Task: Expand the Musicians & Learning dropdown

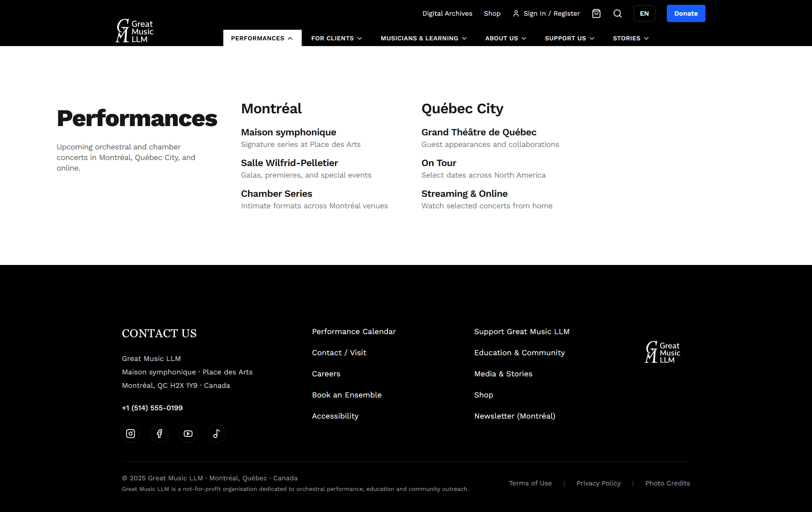Action: coord(423,38)
